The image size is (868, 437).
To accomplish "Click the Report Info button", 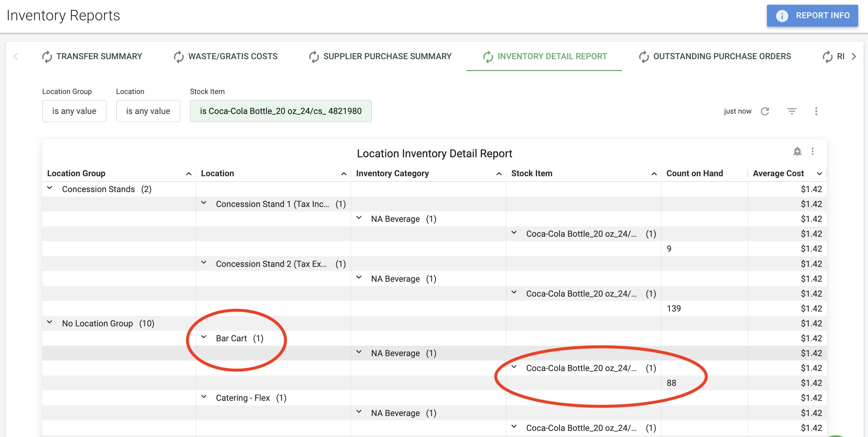I will [813, 16].
